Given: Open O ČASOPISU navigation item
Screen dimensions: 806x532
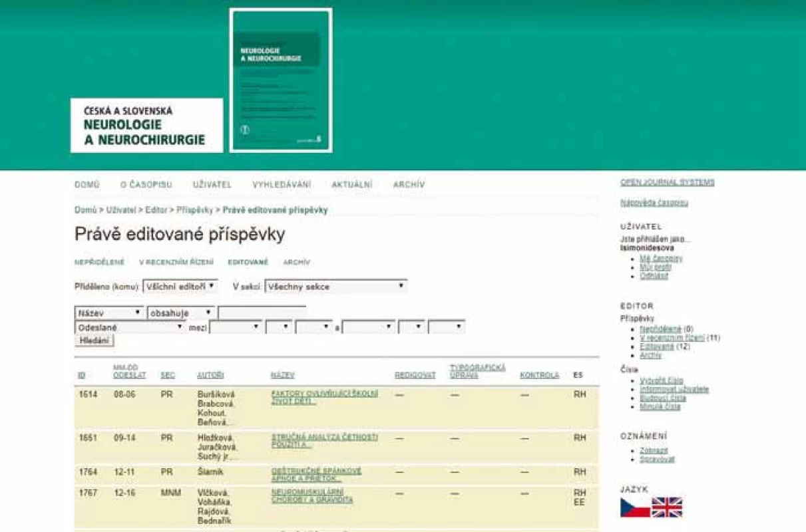Looking at the screenshot, I should coord(146,185).
